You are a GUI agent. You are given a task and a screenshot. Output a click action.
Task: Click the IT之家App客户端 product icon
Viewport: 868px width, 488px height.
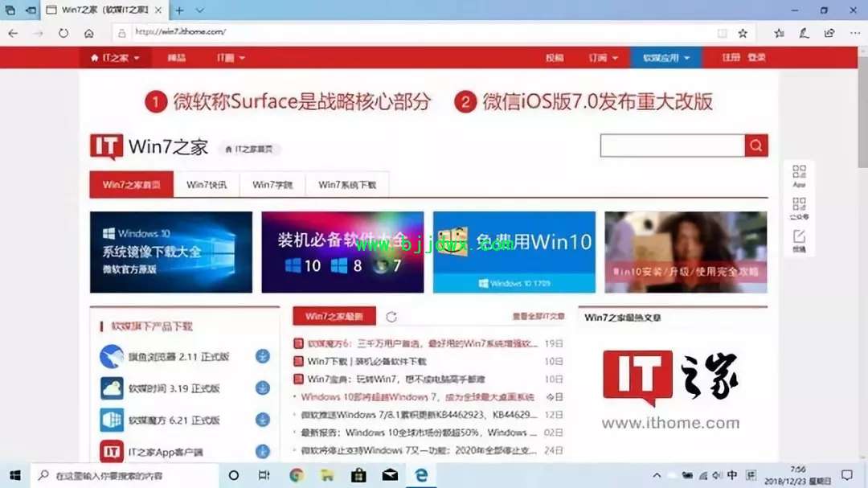coord(111,452)
